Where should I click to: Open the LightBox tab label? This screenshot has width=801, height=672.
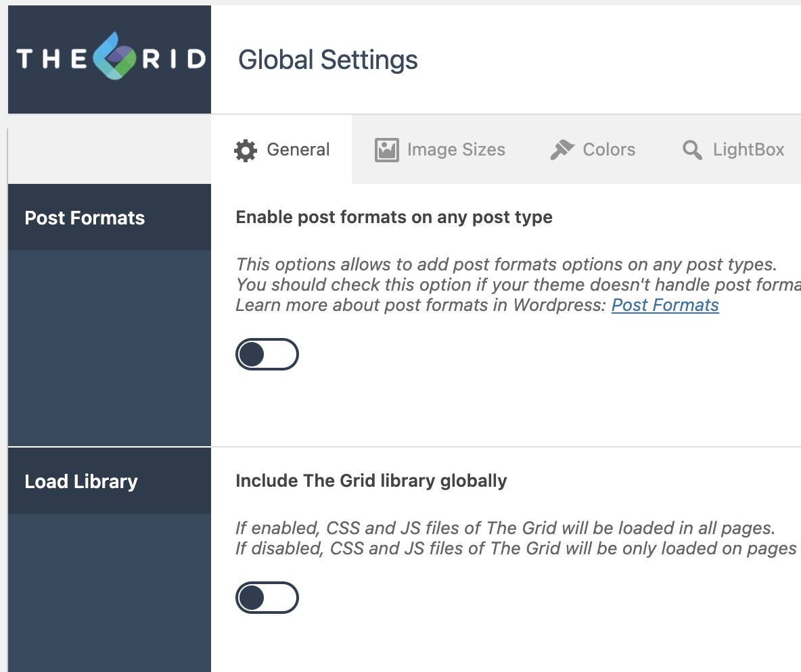coord(748,149)
